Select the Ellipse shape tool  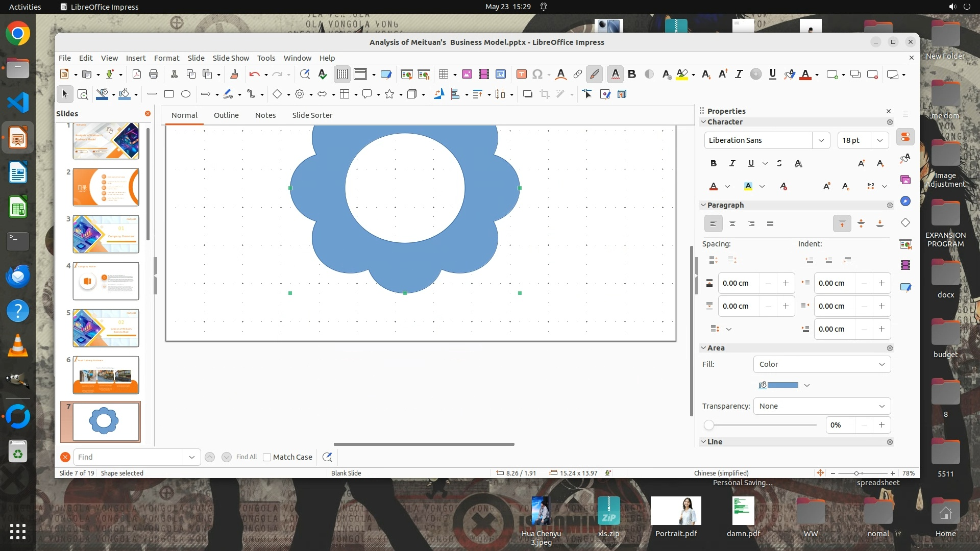pos(186,94)
